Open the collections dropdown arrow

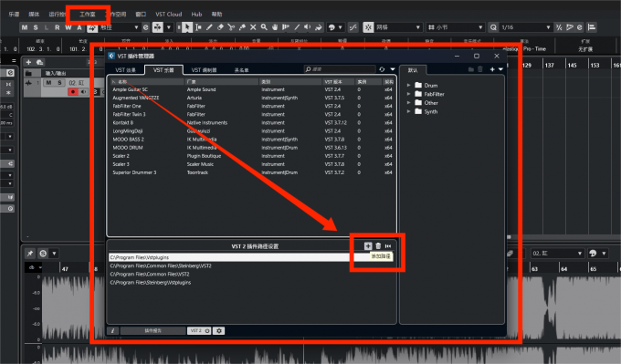500,69
